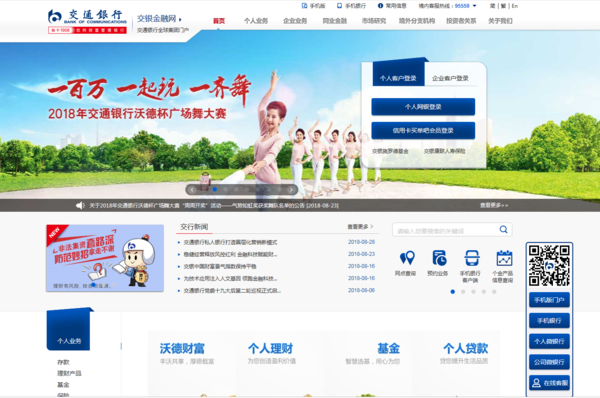Click the keyword search input field
Screen dimensions: 600x398
[x=446, y=230]
